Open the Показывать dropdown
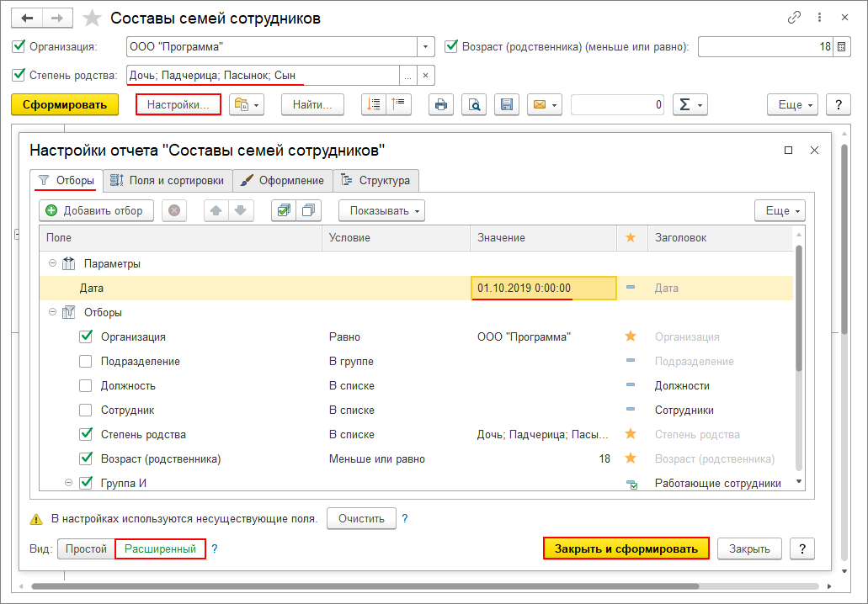The width and height of the screenshot is (868, 604). coord(381,210)
